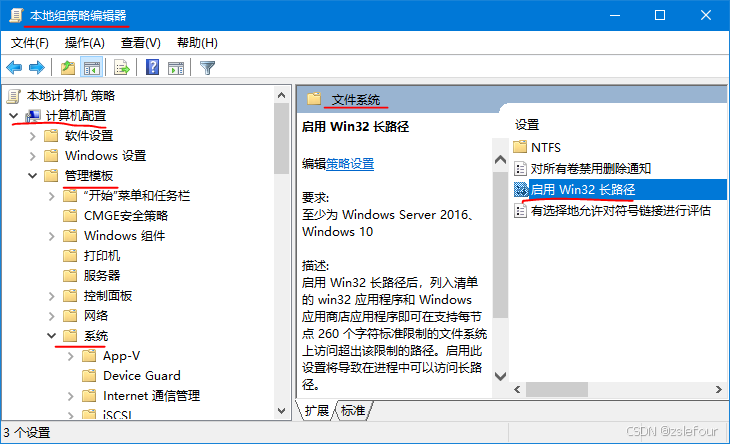The width and height of the screenshot is (730, 444).
Task: Expand the 软件设置 node
Action: (x=33, y=136)
